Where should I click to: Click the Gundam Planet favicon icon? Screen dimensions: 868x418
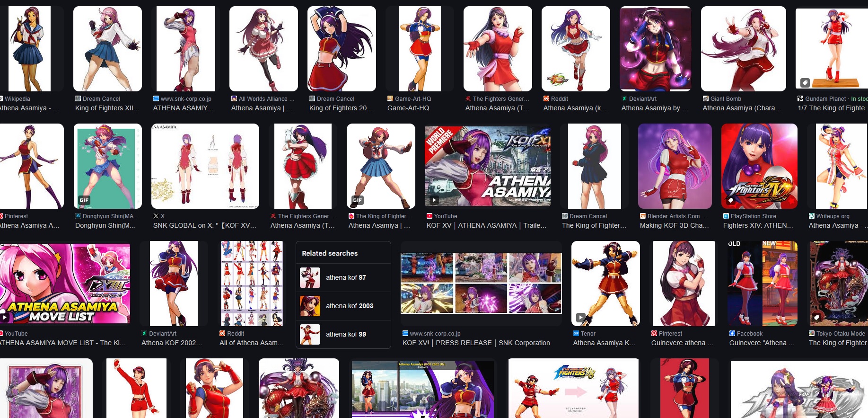coord(800,98)
